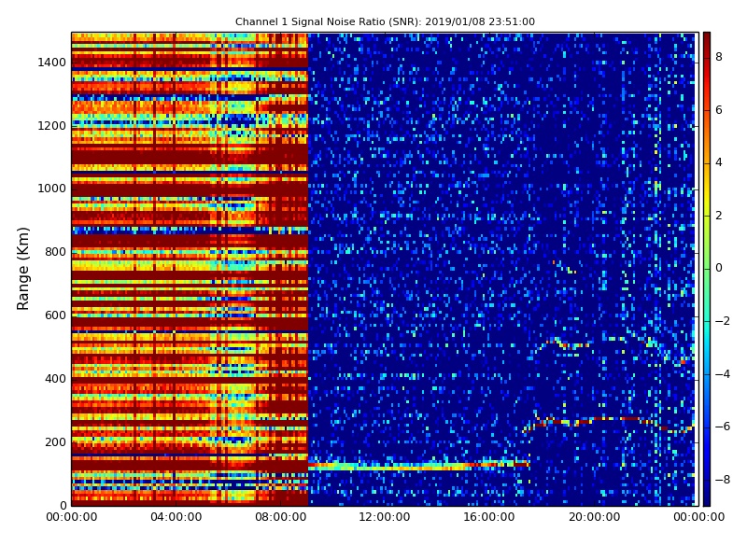Select colorbar tick label 4
The height and width of the screenshot is (560, 747).
719,162
